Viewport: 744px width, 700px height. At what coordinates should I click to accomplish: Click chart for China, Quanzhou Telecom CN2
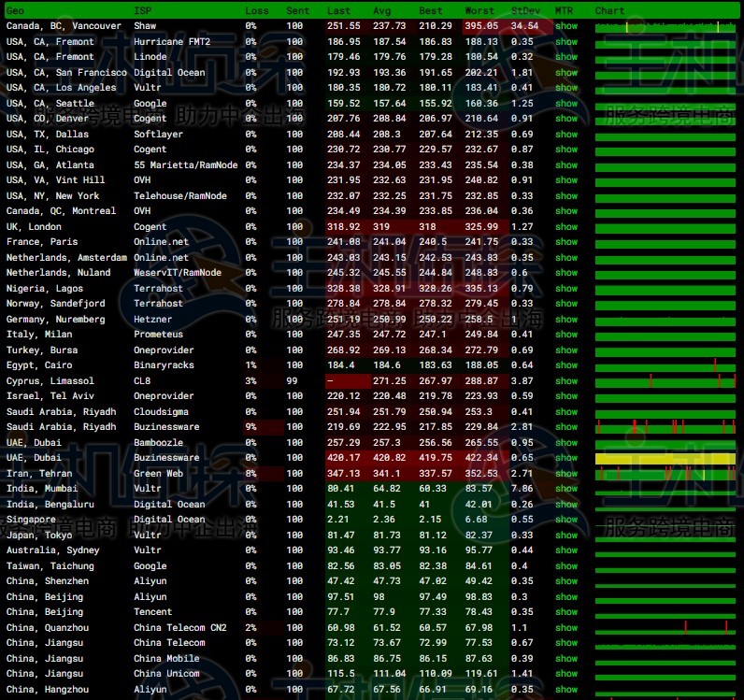pyautogui.click(x=665, y=627)
